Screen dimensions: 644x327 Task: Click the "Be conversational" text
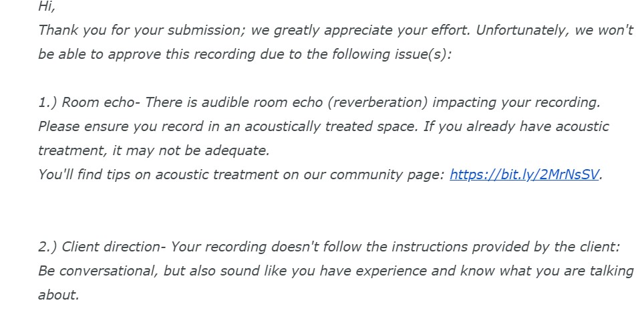pyautogui.click(x=88, y=271)
